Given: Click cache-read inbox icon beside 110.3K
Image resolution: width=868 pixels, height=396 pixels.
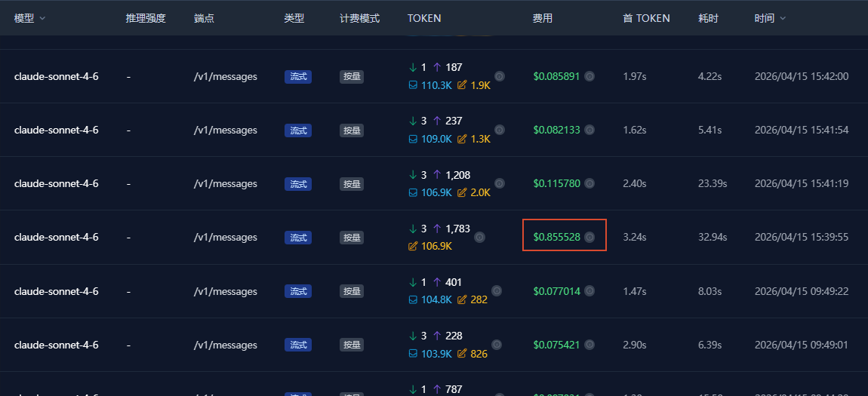Looking at the screenshot, I should point(412,86).
